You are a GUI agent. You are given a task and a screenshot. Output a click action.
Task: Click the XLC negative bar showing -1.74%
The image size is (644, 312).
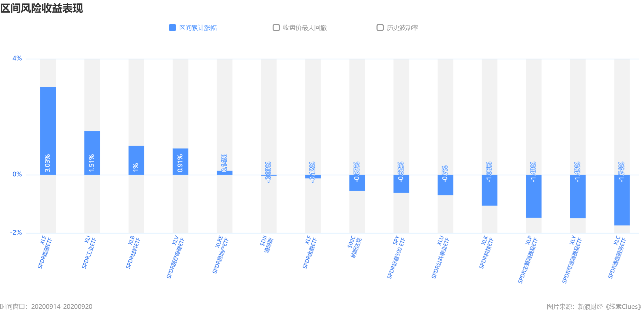click(x=622, y=200)
